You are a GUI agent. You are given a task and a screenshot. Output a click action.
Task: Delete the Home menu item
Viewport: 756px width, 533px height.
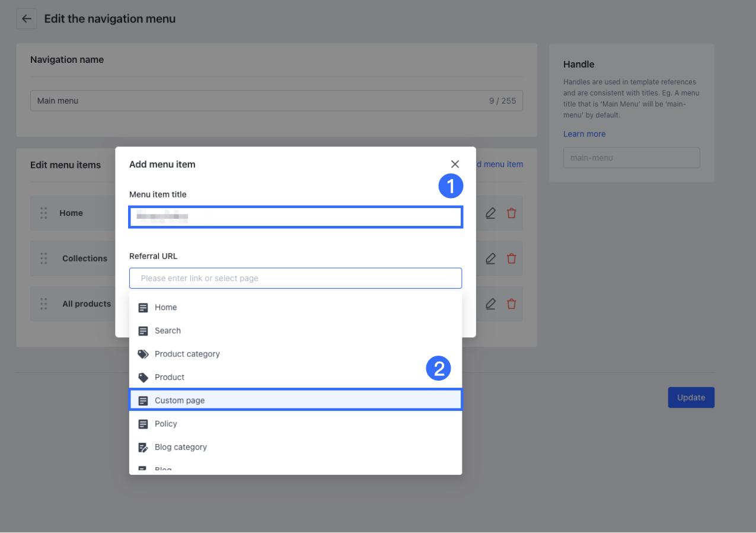[511, 213]
